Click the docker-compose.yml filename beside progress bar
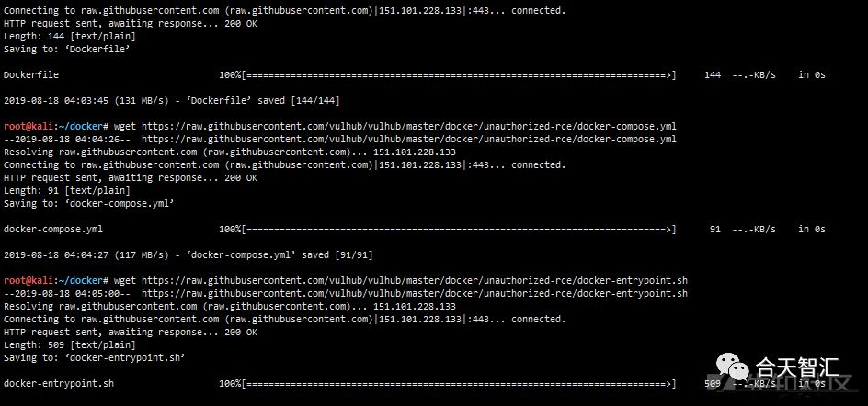This screenshot has width=868, height=406. click(53, 229)
